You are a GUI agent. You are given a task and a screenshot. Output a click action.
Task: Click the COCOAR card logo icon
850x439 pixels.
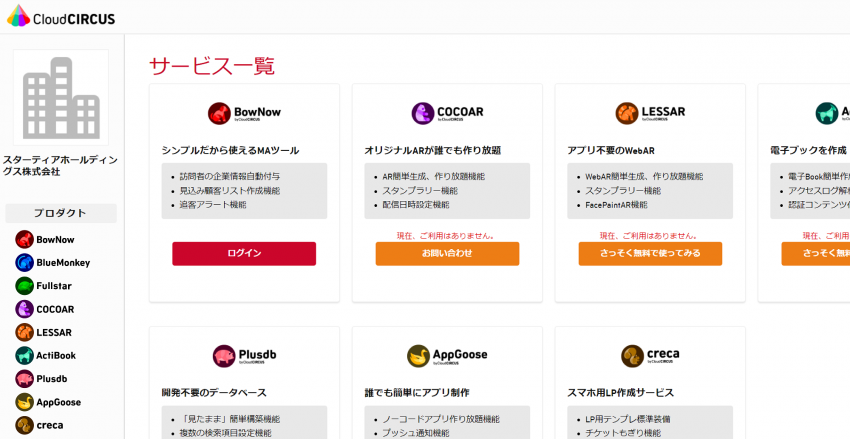[x=423, y=113]
